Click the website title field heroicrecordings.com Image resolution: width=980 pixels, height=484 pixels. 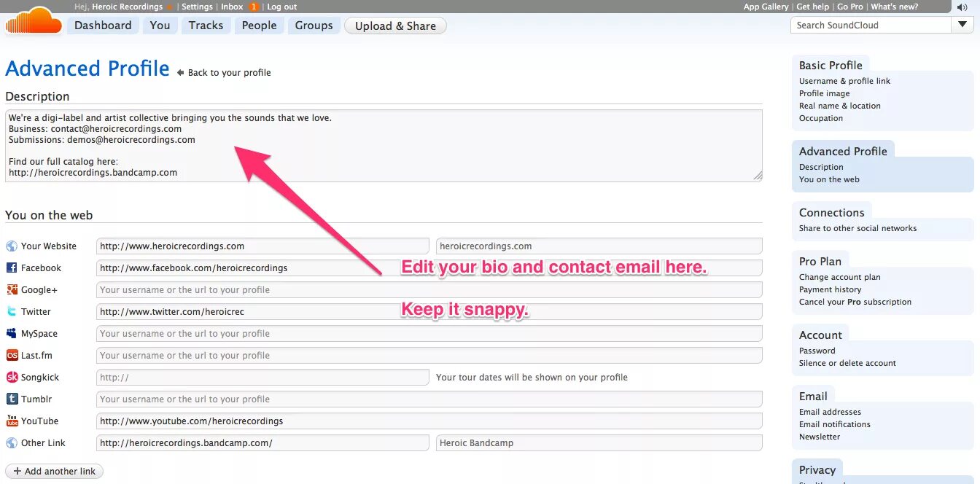coord(599,246)
